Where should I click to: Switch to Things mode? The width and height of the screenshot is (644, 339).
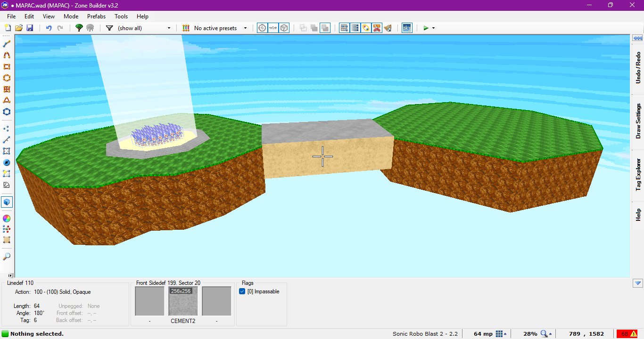(x=7, y=162)
